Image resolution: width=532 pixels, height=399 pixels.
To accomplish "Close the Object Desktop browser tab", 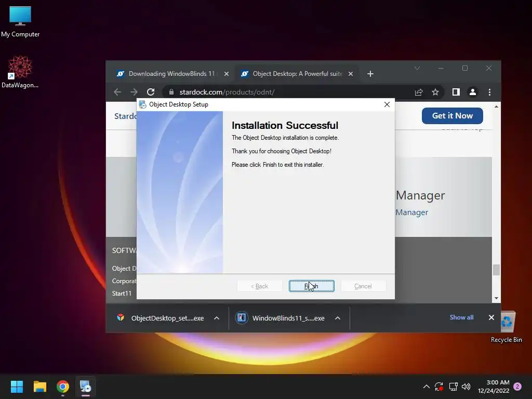I will (351, 74).
